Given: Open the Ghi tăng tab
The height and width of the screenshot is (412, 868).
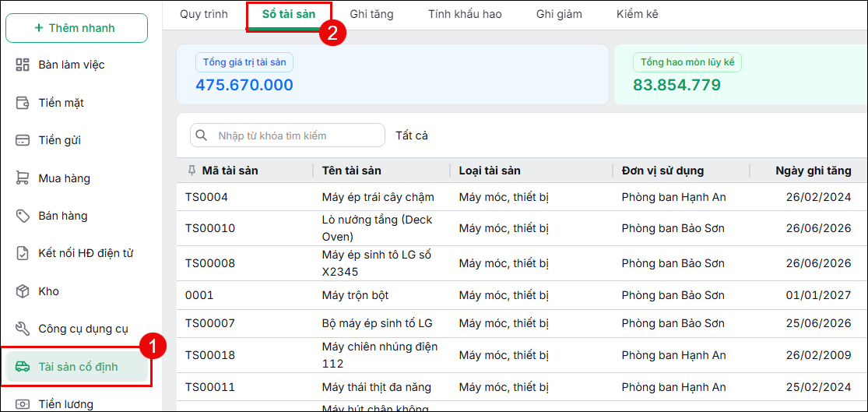Looking at the screenshot, I should [x=371, y=14].
